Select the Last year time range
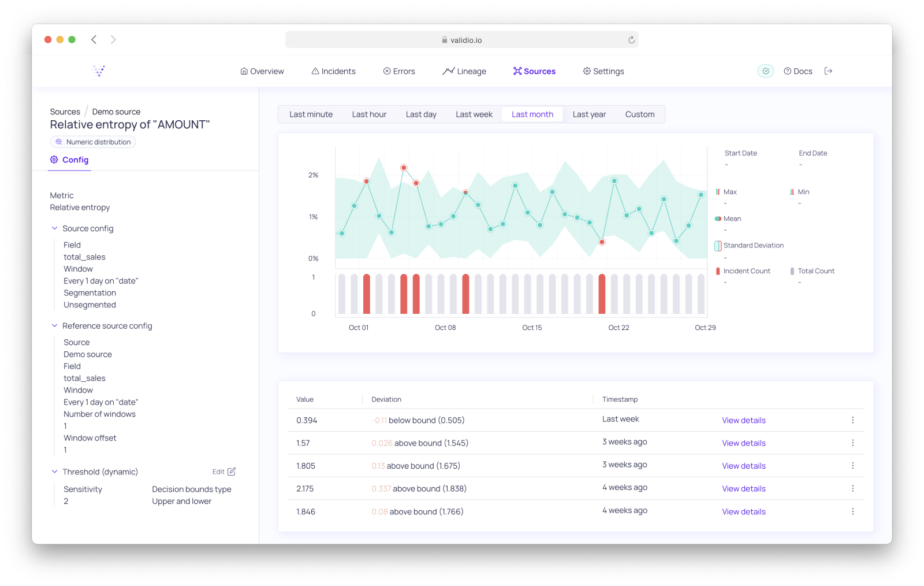The height and width of the screenshot is (586, 924). click(589, 114)
